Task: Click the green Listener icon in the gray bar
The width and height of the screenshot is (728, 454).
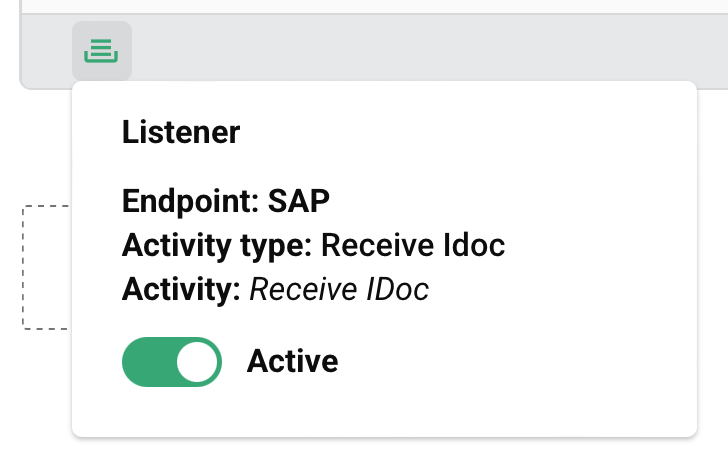Action: 102,50
